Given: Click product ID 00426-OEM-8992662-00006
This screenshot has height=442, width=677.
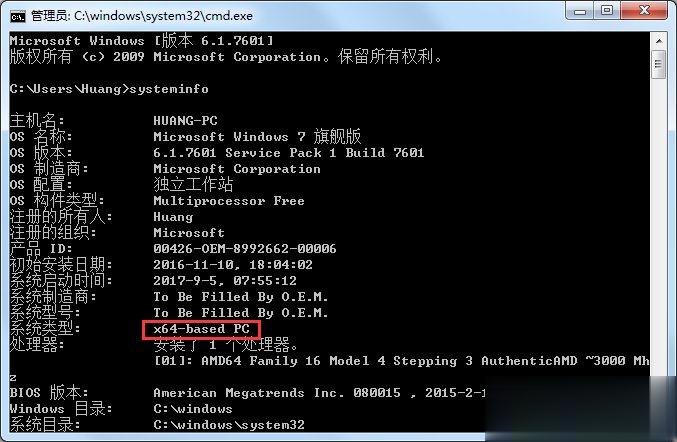Looking at the screenshot, I should [245, 249].
